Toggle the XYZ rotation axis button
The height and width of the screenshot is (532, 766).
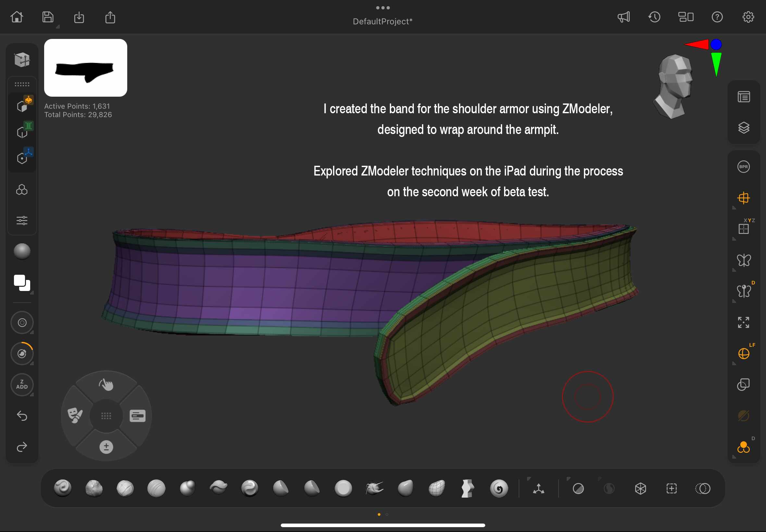point(744,229)
